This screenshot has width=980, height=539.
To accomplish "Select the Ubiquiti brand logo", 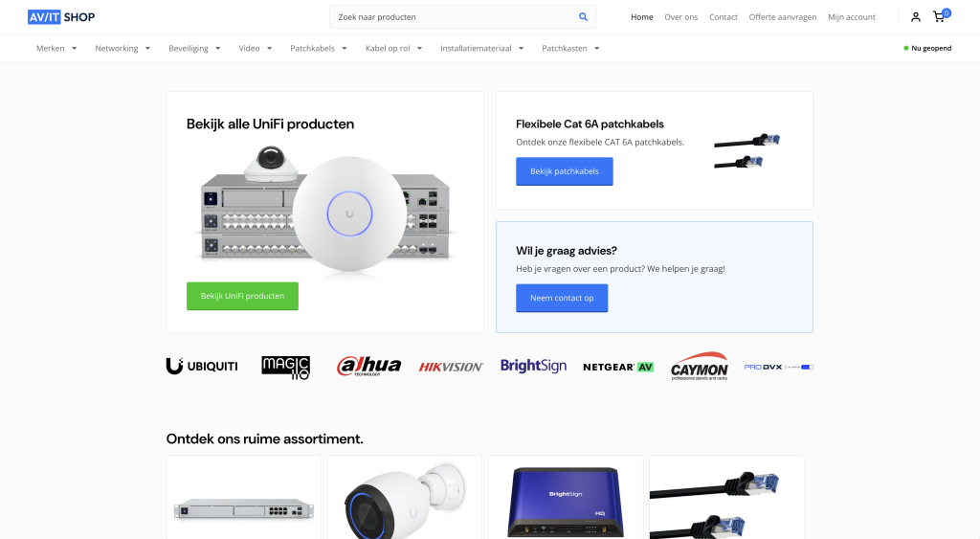I will (x=202, y=367).
